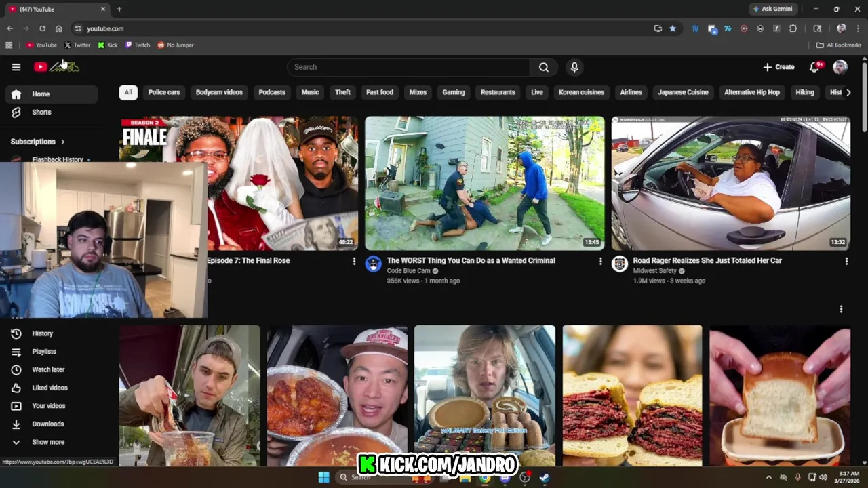Open options for Road Rager video
Screen dimensions: 868x488
click(846, 261)
